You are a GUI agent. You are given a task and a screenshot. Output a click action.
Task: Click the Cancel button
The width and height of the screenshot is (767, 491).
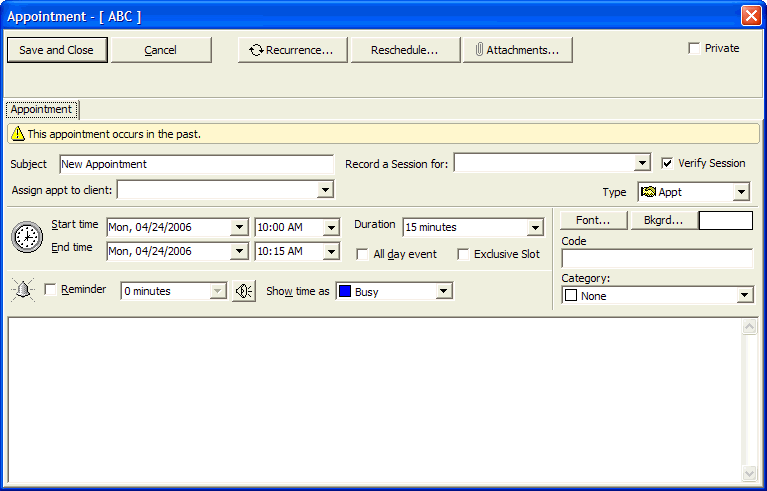pyautogui.click(x=161, y=50)
